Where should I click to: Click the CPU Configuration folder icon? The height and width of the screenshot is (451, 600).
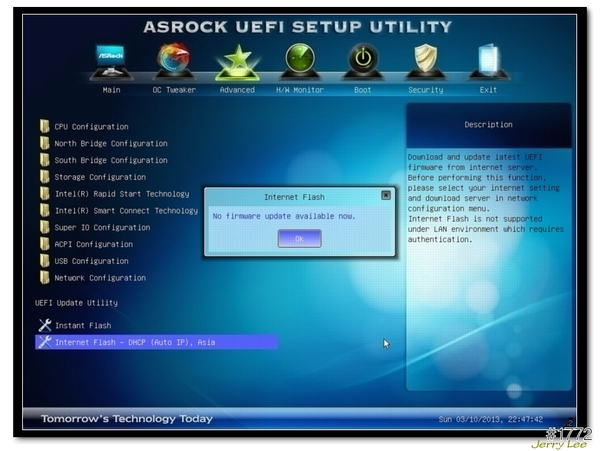[x=45, y=126]
